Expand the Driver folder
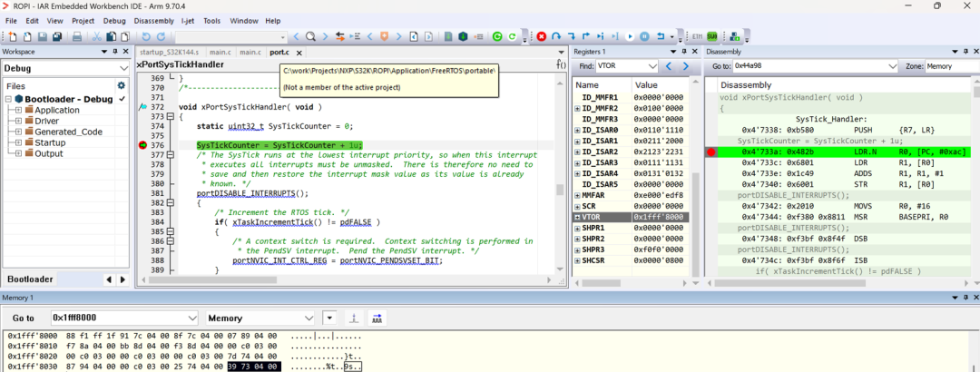The image size is (980, 372). pos(19,121)
